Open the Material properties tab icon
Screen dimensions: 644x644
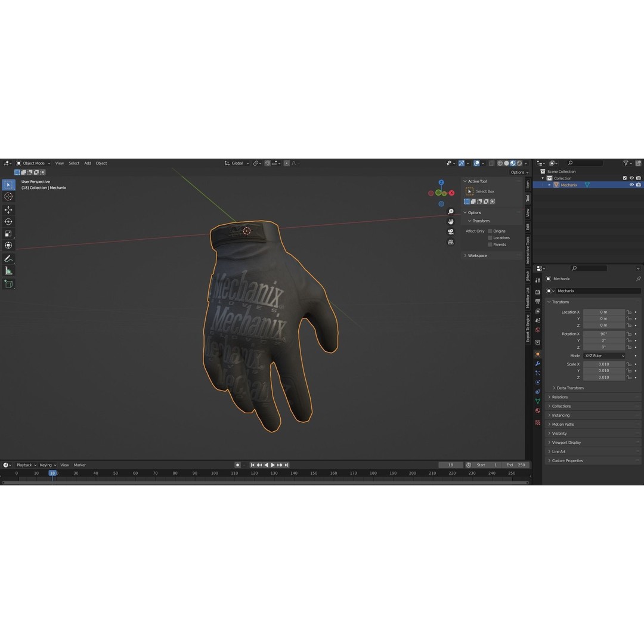click(538, 411)
